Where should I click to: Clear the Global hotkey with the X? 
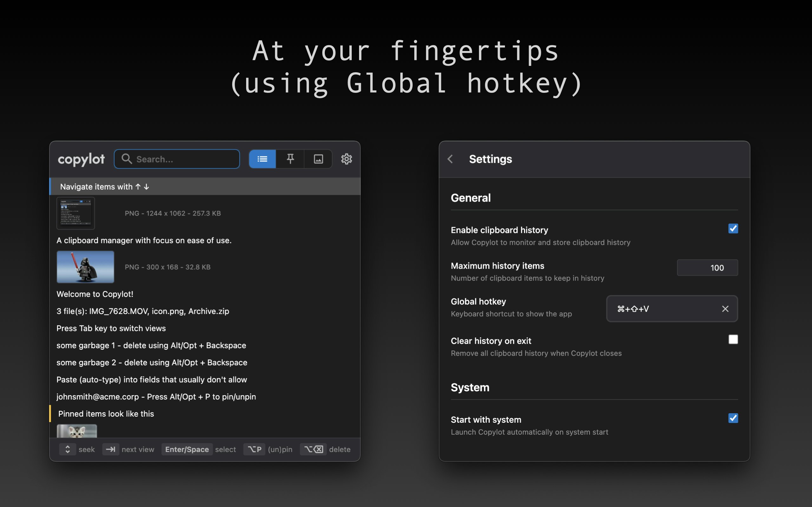[725, 309]
